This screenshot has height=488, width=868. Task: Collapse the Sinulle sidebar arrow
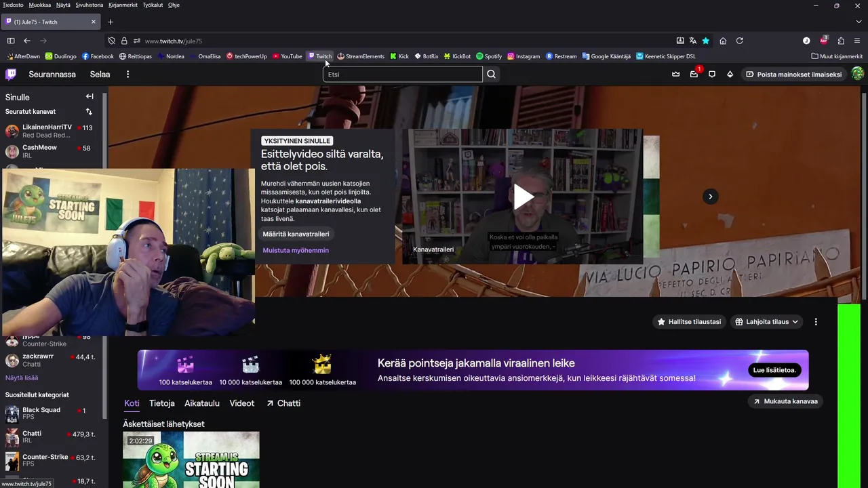point(89,96)
